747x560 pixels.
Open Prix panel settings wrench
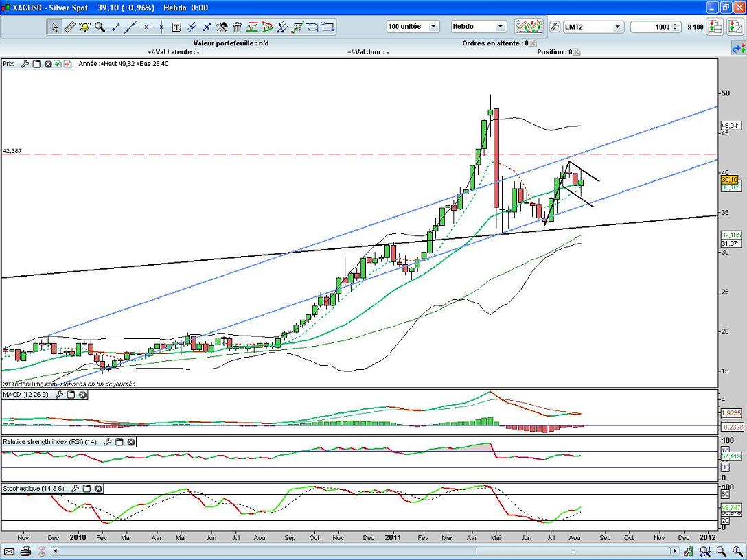25,64
